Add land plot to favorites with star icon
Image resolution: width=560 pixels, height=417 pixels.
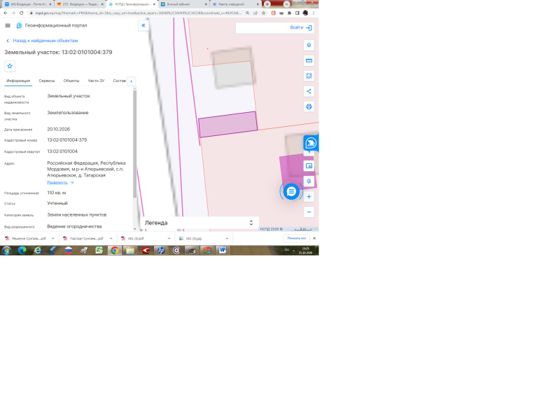10,66
